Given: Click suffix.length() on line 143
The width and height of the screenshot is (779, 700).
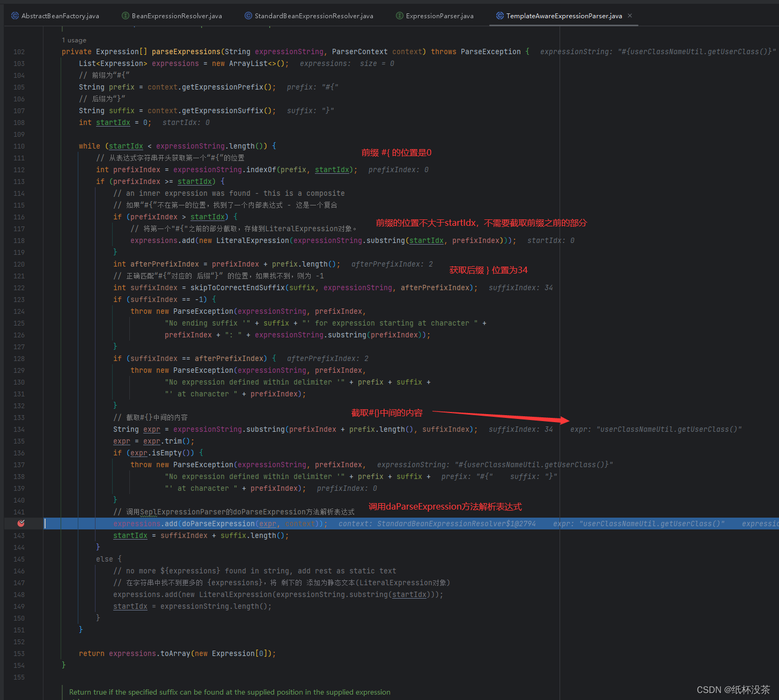Looking at the screenshot, I should pyautogui.click(x=253, y=535).
